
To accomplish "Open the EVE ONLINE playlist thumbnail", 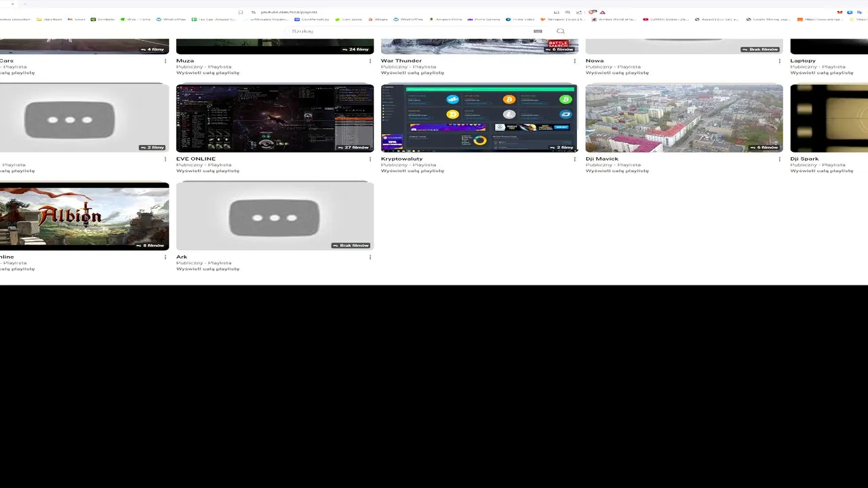I will tap(275, 118).
